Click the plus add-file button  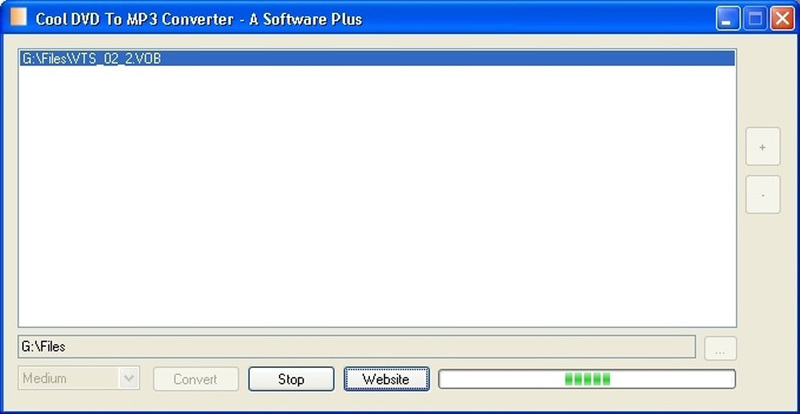(763, 147)
